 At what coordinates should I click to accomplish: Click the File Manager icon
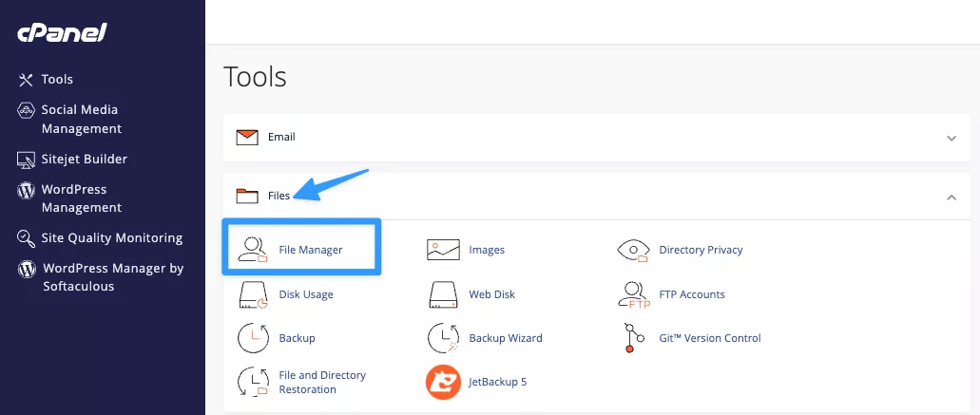(x=253, y=250)
